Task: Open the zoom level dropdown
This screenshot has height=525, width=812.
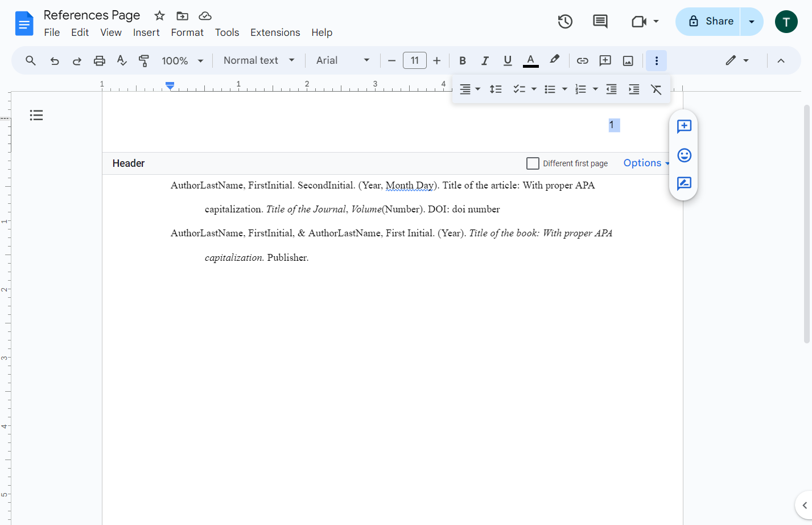Action: tap(182, 60)
